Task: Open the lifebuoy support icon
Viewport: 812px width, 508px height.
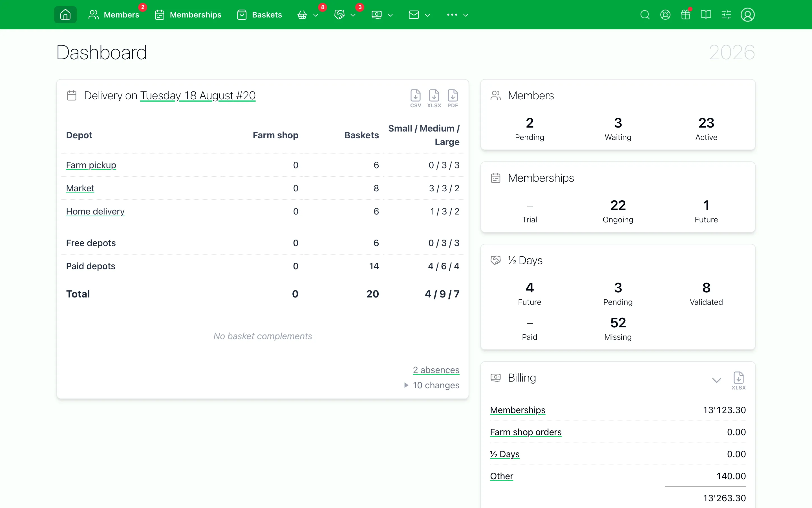Action: point(665,15)
